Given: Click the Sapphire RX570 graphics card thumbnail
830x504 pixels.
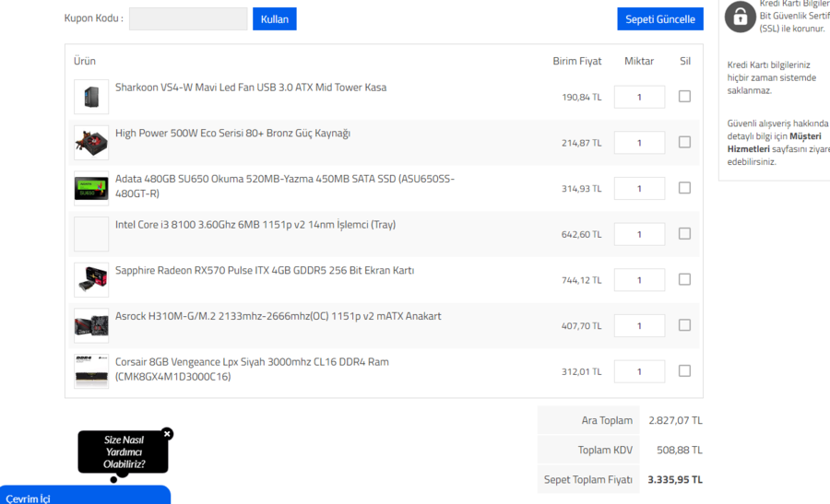Looking at the screenshot, I should click(x=91, y=280).
